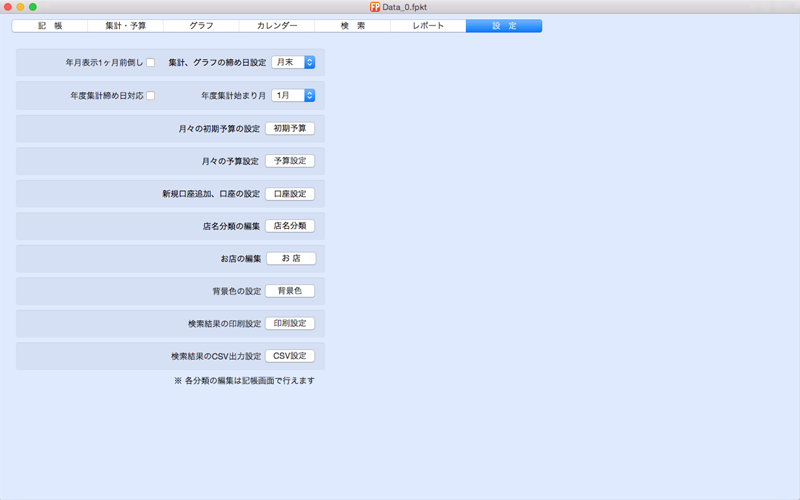Image resolution: width=800 pixels, height=500 pixels.
Task: Switch to the レポート tab
Action: [x=428, y=25]
